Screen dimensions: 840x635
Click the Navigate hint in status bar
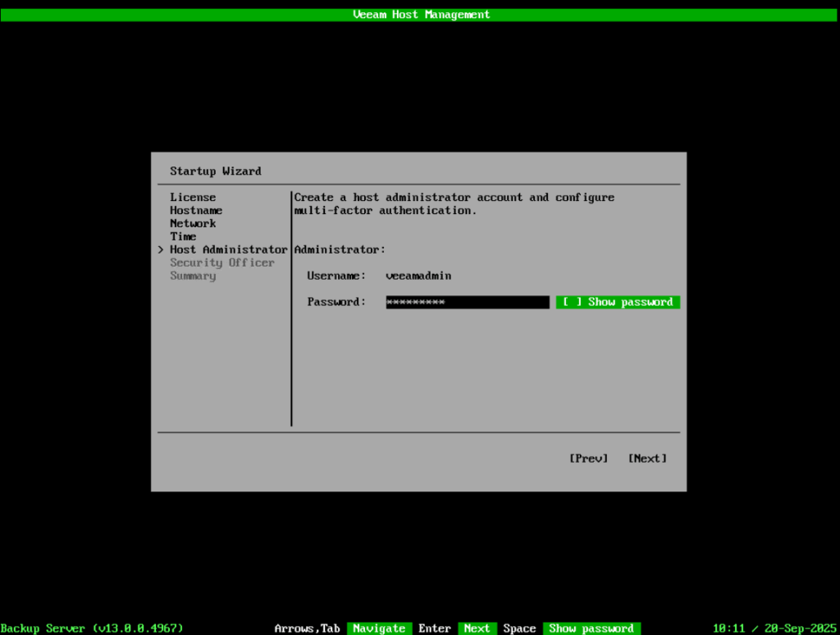click(x=378, y=628)
